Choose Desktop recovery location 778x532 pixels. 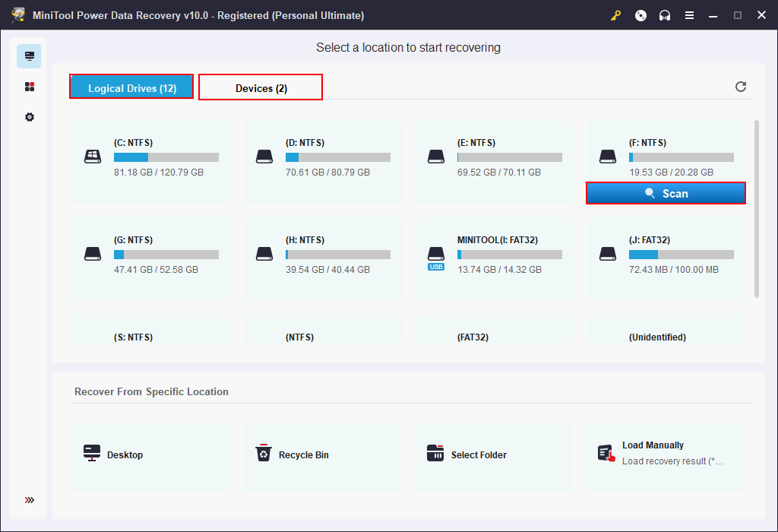pyautogui.click(x=150, y=457)
